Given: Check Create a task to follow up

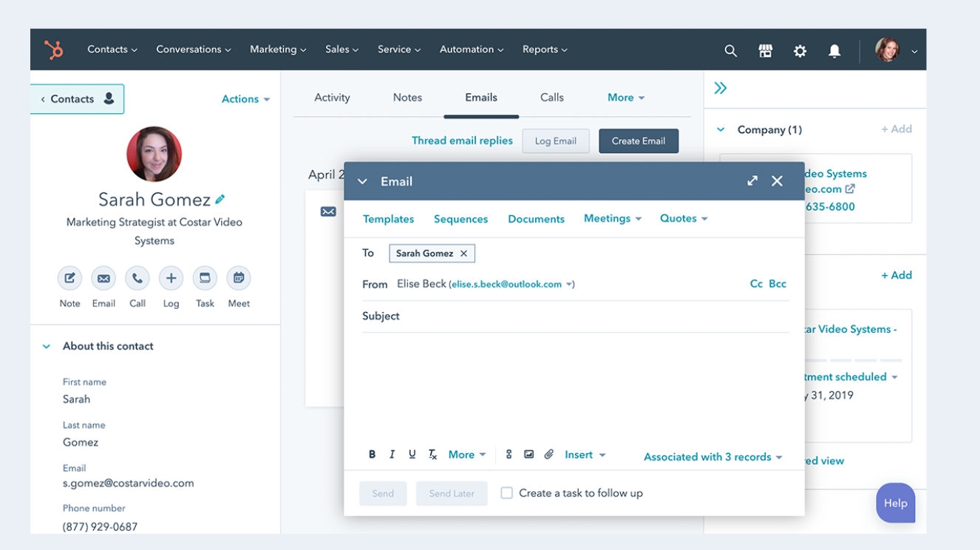Looking at the screenshot, I should tap(506, 493).
